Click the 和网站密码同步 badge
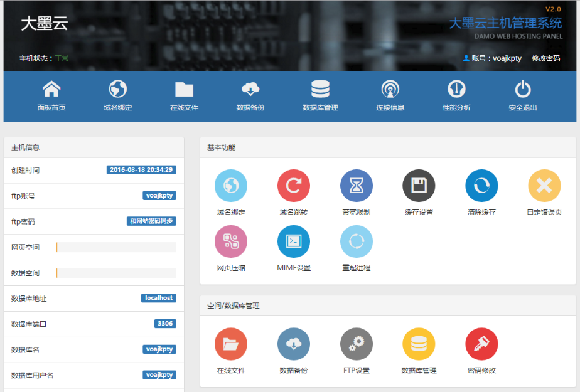Screen dimensions: 580x392 tap(151, 221)
